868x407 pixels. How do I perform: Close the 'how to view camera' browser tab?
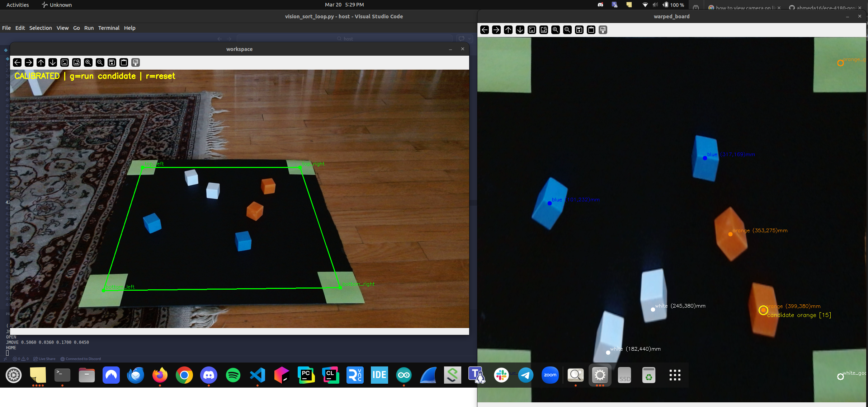click(x=779, y=8)
